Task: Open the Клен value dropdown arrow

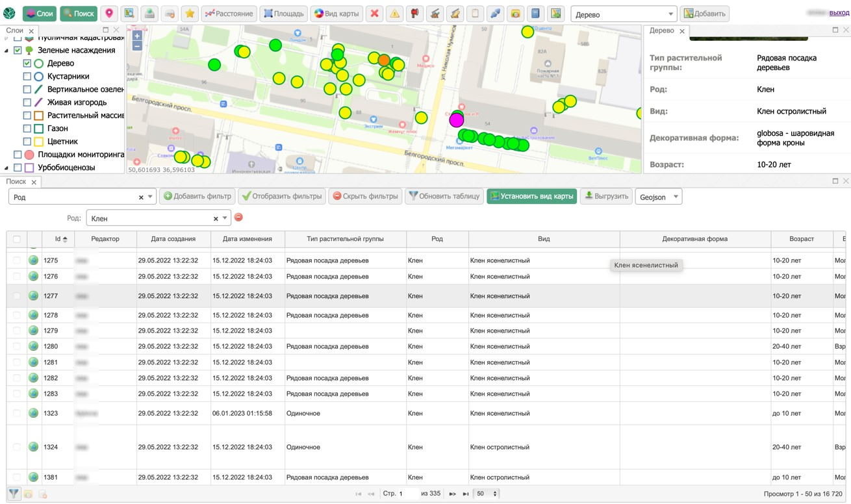Action: tap(225, 219)
